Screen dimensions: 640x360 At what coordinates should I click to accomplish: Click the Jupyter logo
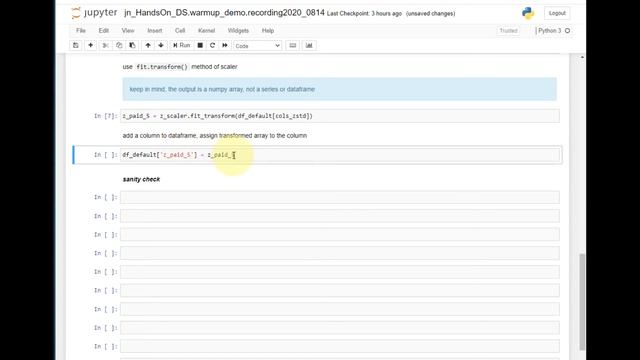pos(94,13)
